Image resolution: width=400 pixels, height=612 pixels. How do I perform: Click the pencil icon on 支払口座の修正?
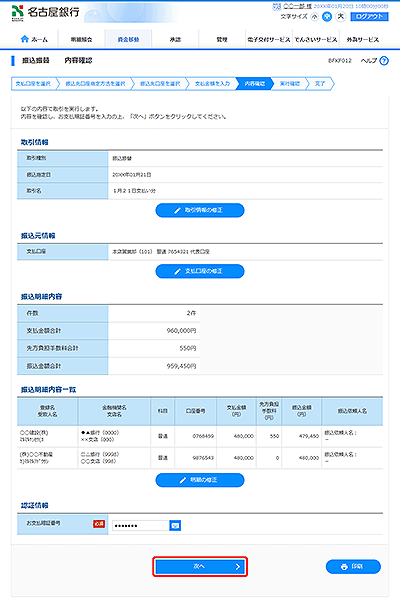177,271
